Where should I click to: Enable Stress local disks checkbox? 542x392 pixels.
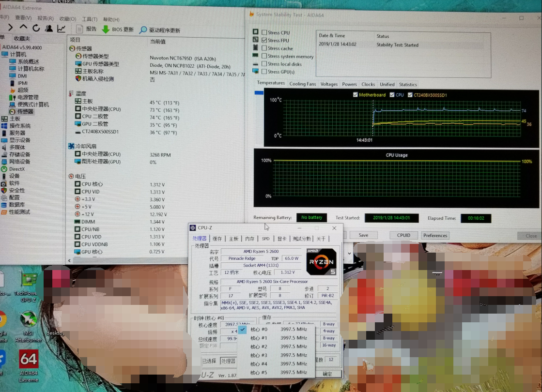(x=264, y=64)
